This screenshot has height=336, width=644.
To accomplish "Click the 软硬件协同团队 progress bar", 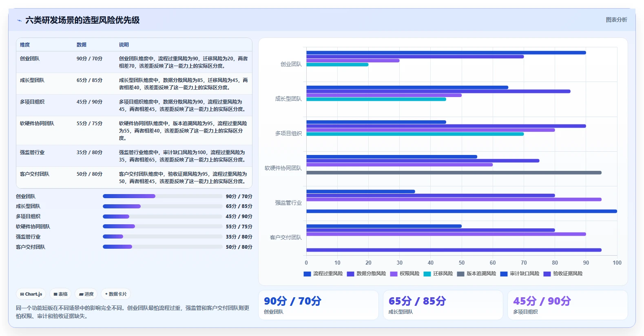I will [x=163, y=226].
